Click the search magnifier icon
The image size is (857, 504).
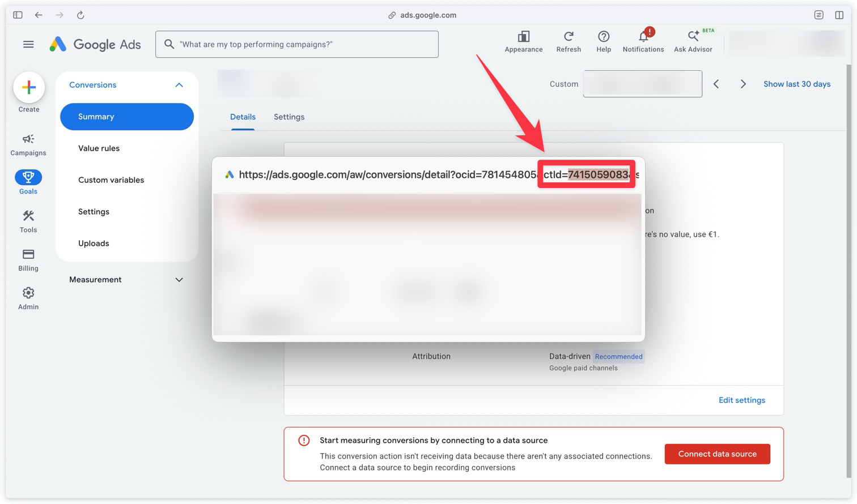point(169,44)
